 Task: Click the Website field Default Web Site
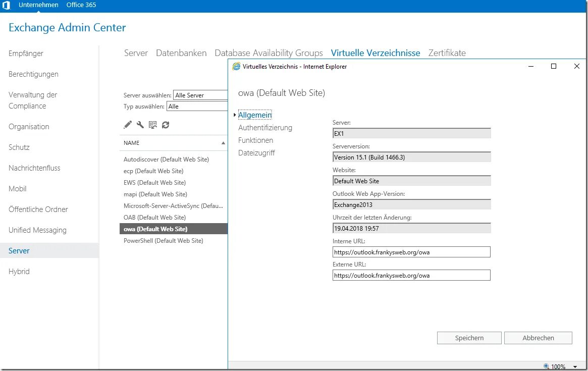click(411, 181)
